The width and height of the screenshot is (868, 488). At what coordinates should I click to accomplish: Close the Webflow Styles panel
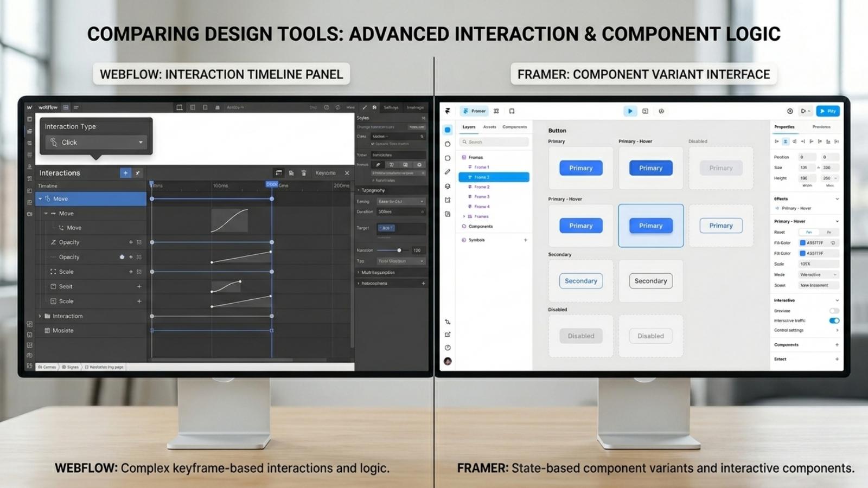pos(424,118)
